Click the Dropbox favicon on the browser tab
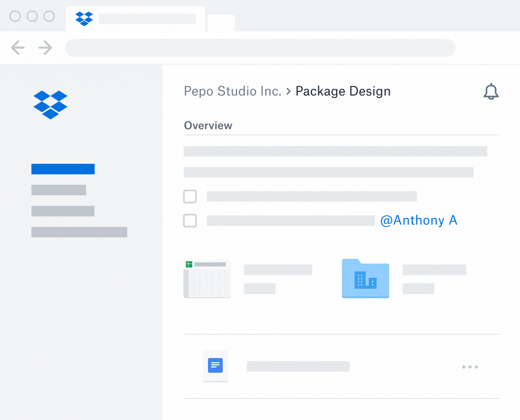This screenshot has height=420, width=520. click(84, 18)
